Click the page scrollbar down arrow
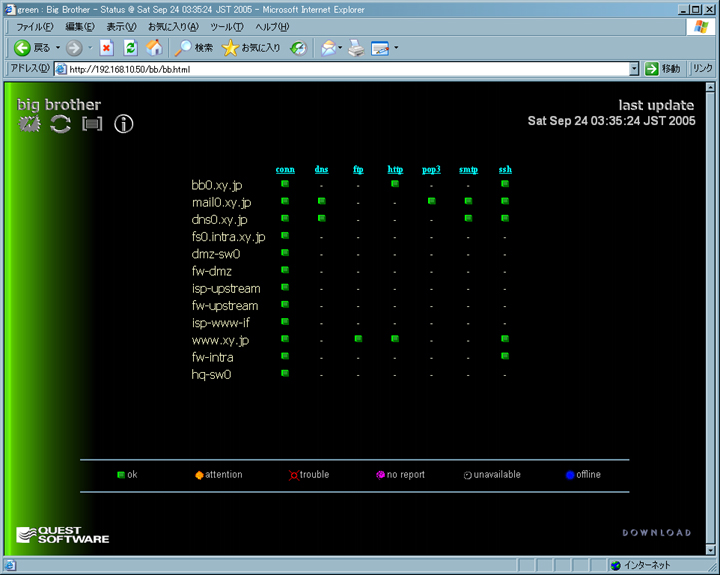The width and height of the screenshot is (720, 575). [x=710, y=549]
